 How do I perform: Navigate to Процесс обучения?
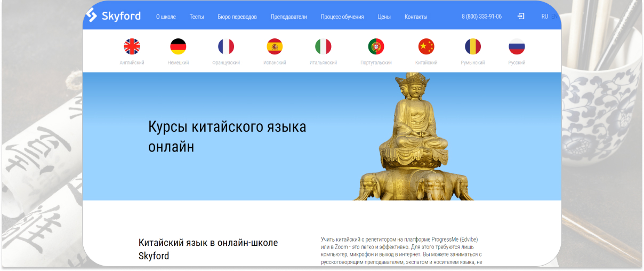tap(342, 17)
